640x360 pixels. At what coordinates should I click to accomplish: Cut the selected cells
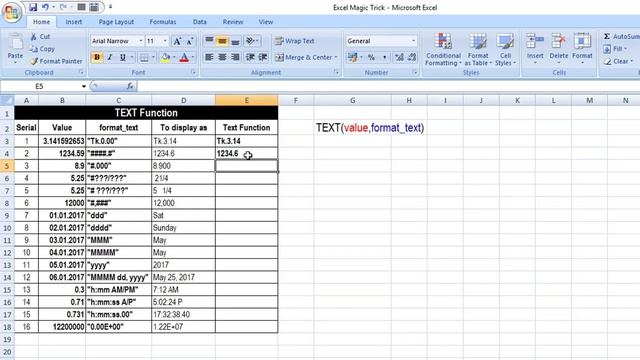tap(40, 37)
